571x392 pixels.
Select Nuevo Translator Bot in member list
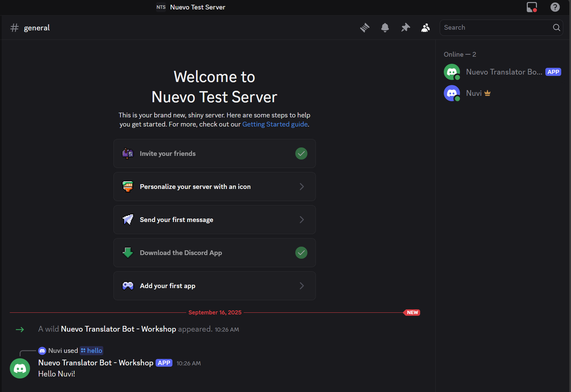[502, 72]
